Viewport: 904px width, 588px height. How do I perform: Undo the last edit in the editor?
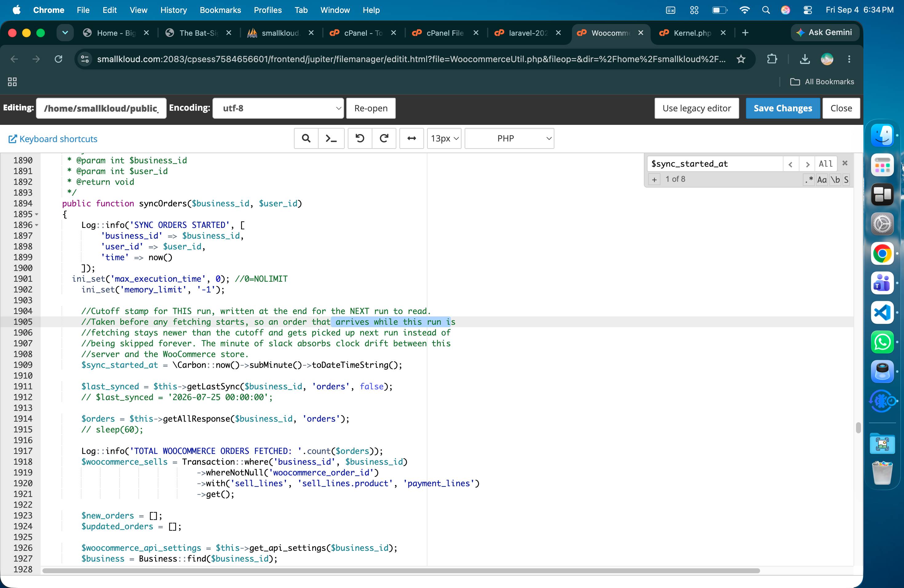pyautogui.click(x=360, y=138)
